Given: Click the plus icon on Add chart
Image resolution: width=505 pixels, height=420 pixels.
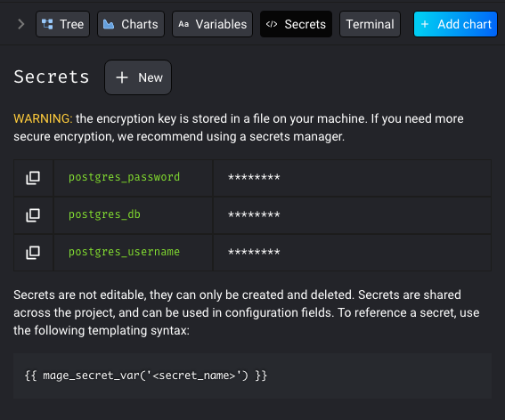Looking at the screenshot, I should (x=425, y=24).
